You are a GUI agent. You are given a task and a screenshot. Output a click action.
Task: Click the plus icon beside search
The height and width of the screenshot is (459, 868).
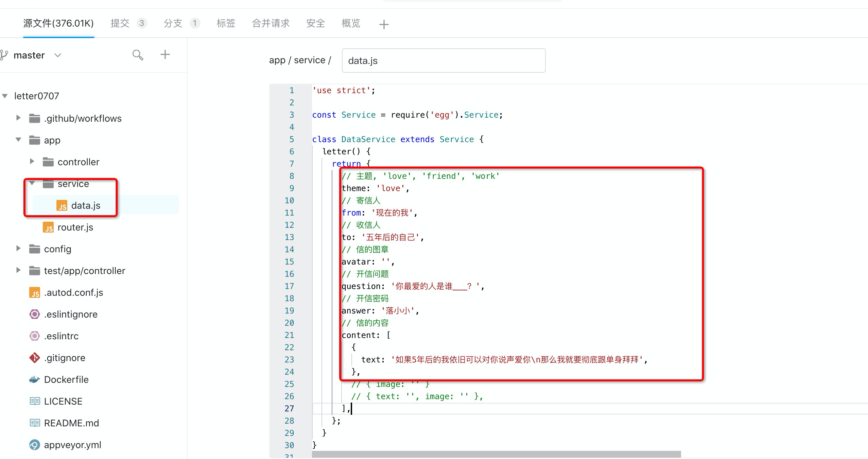tap(165, 54)
